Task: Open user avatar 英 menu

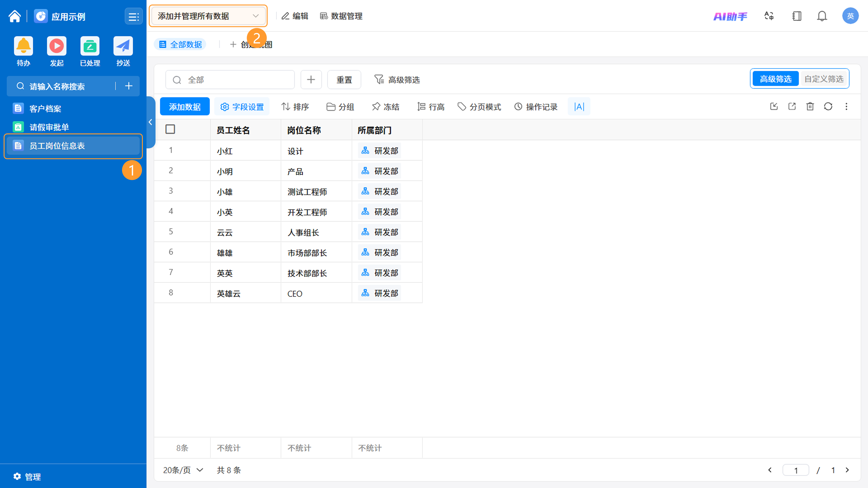Action: pos(850,16)
